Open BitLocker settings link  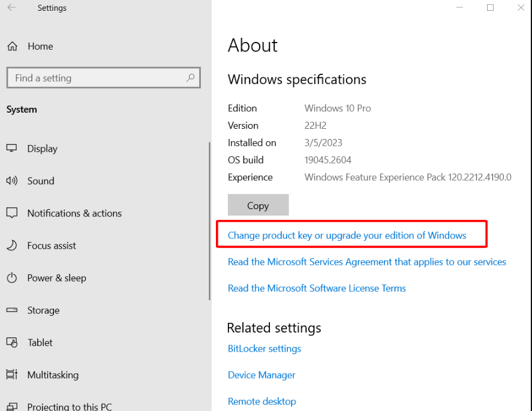click(265, 349)
